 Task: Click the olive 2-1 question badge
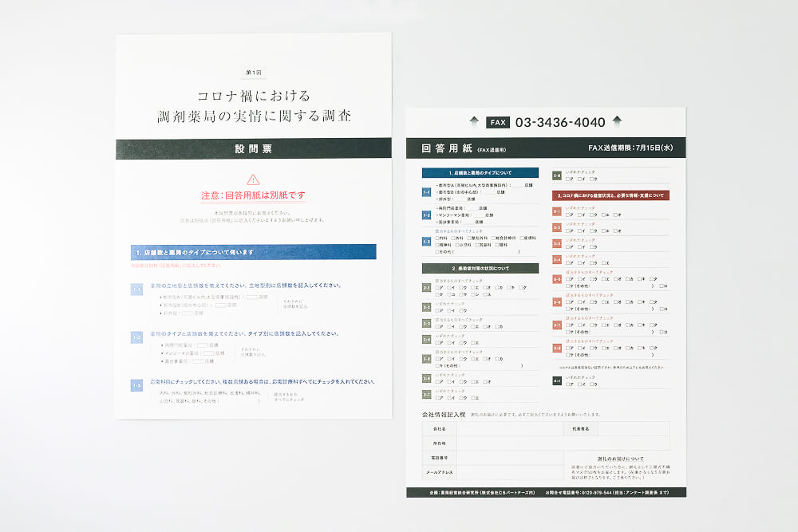point(427,289)
